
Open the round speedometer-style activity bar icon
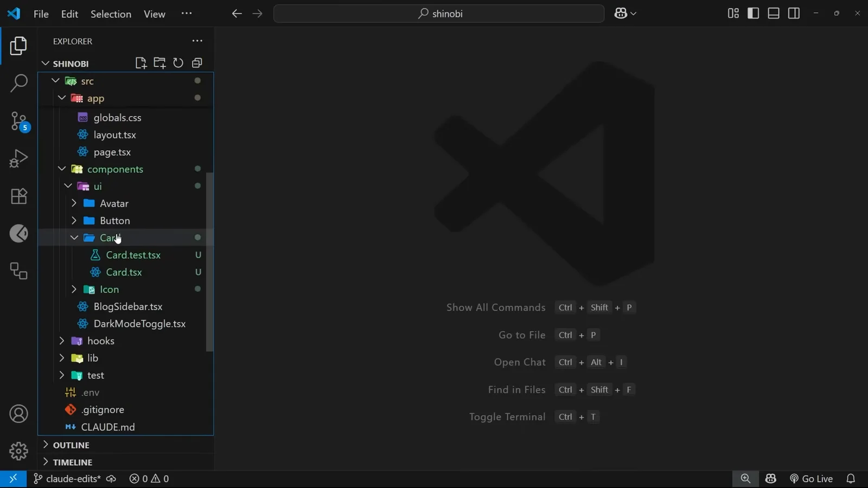coord(18,234)
